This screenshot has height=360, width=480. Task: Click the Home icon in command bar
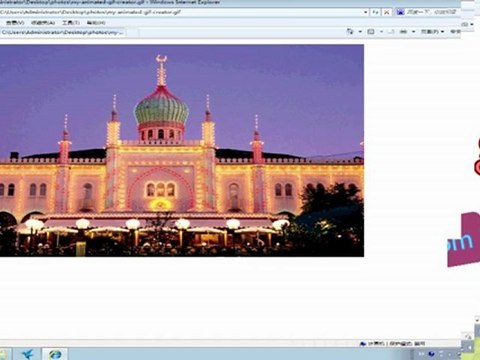pos(350,31)
